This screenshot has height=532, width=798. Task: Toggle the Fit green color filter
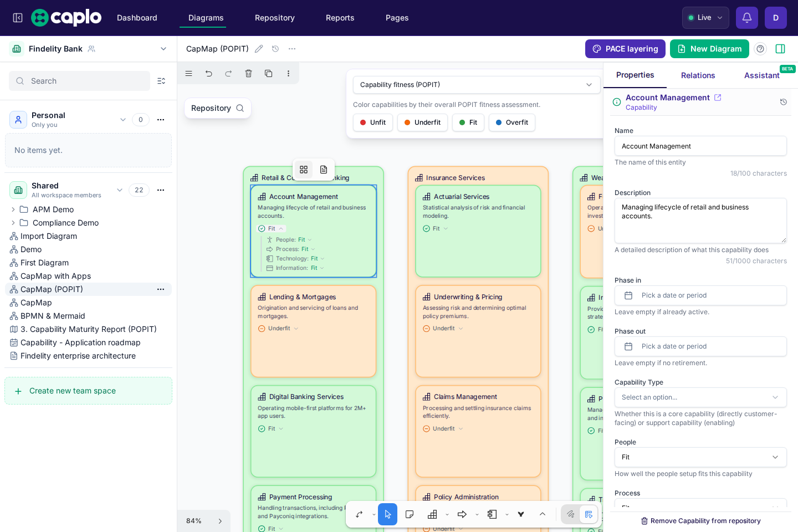click(x=468, y=122)
